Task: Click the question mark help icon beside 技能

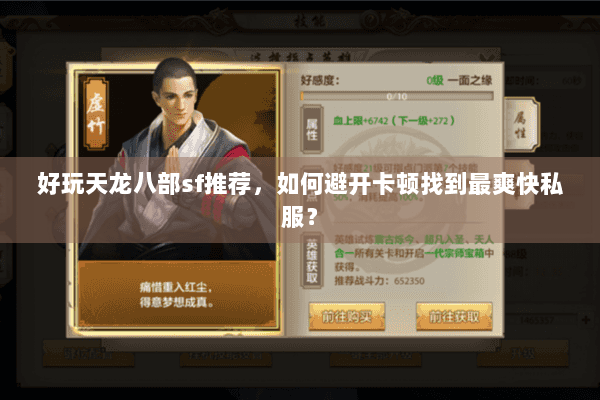Action: click(x=370, y=20)
